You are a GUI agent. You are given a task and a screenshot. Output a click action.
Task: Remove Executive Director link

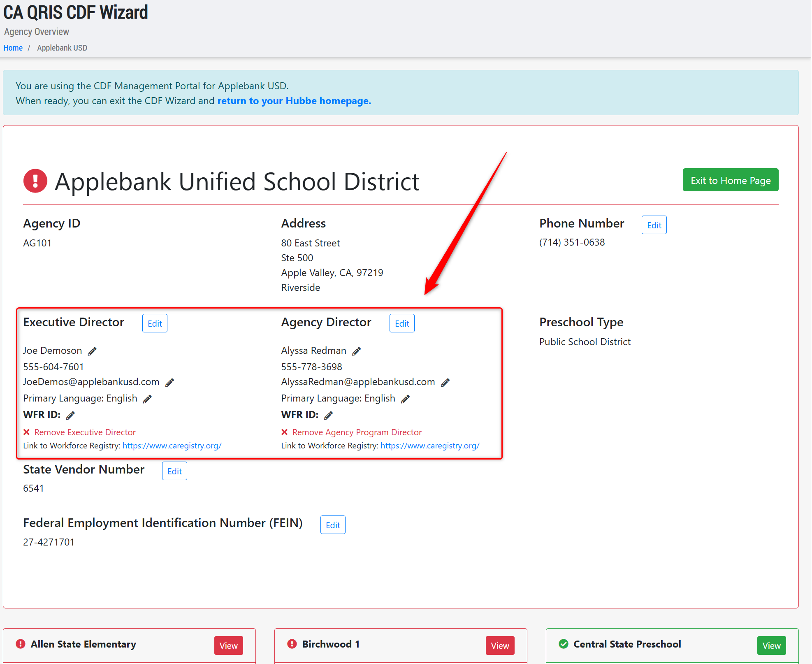coord(85,432)
